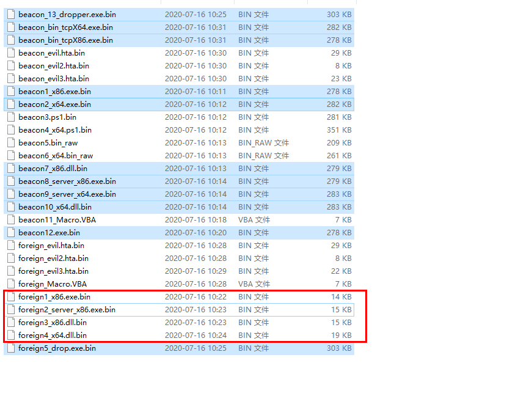Click the icon next to foreign4_x64.dll.bin
532x396 pixels.
pos(11,335)
